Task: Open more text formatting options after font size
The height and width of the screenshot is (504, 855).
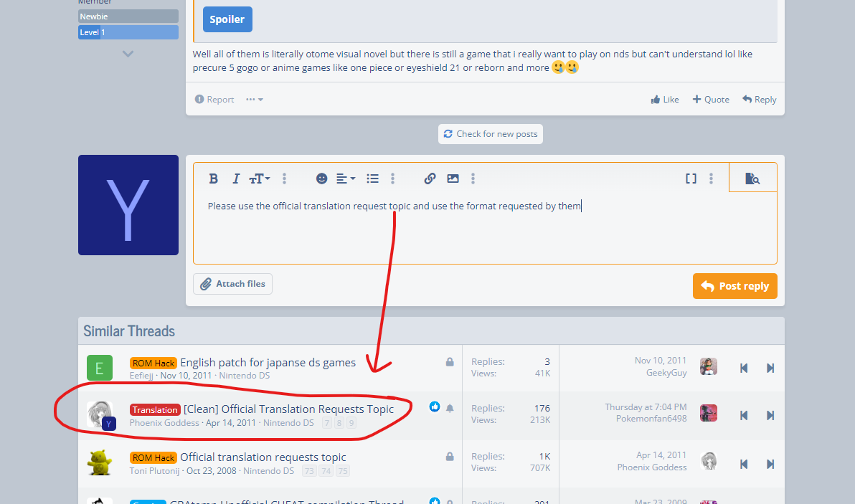Action: [x=284, y=179]
